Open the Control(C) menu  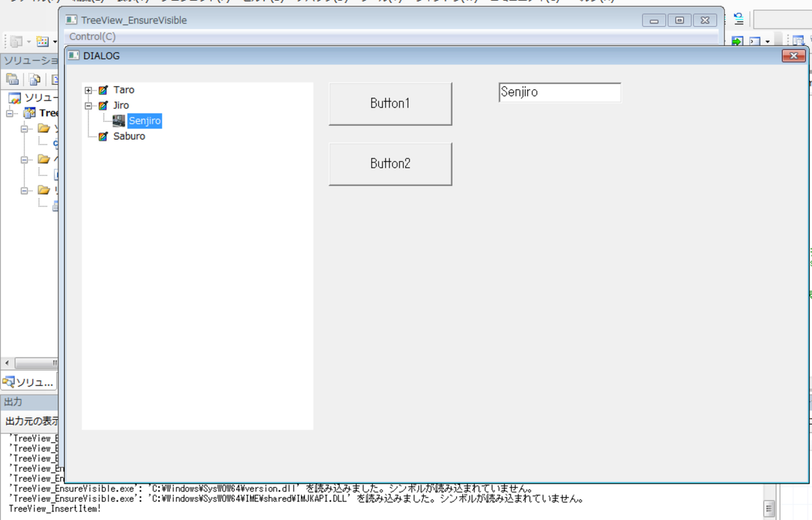tap(92, 37)
